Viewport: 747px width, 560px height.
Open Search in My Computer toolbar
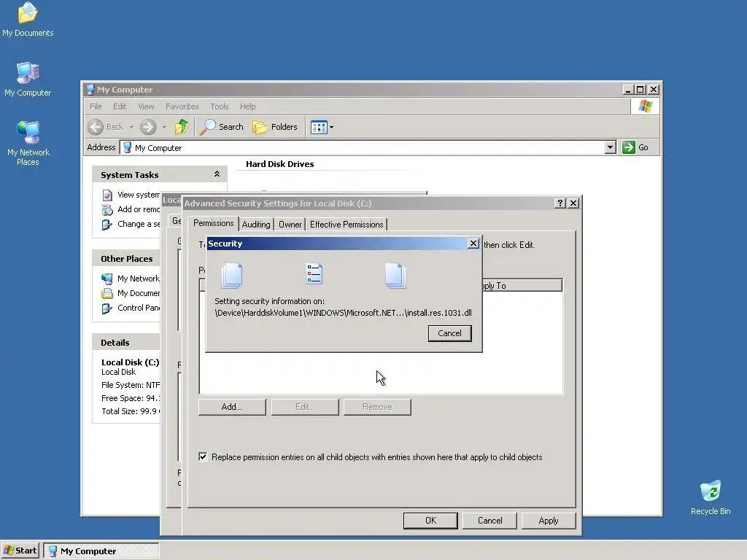pyautogui.click(x=221, y=127)
